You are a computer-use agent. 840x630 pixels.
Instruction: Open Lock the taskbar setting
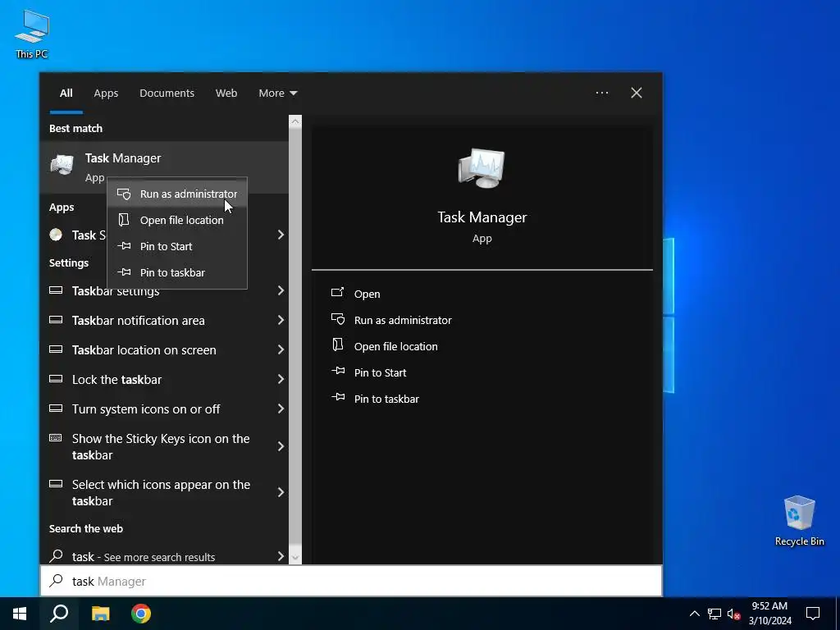tap(164, 379)
